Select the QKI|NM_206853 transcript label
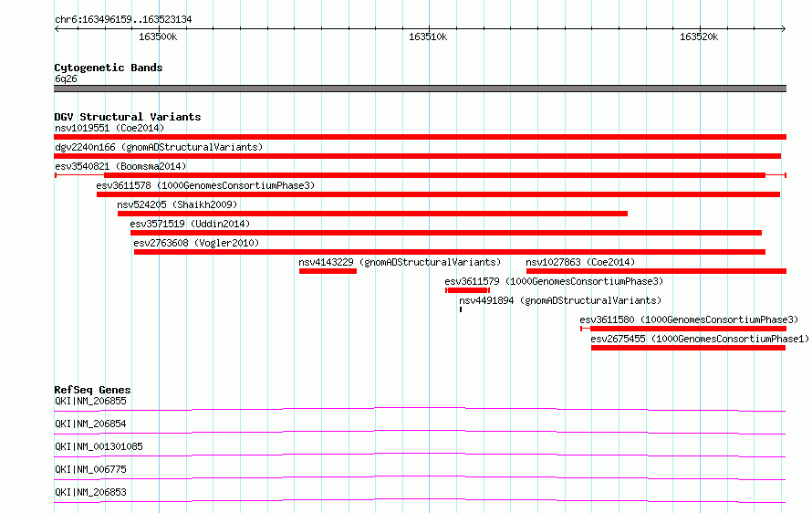This screenshot has height=513, width=812. tap(90, 492)
